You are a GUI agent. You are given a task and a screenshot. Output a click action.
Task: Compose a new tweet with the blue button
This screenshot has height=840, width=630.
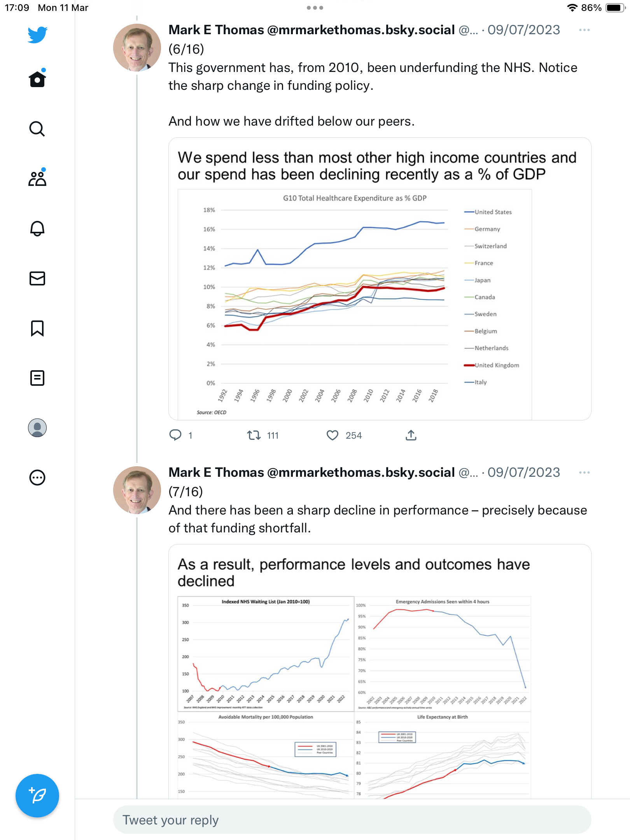[37, 796]
